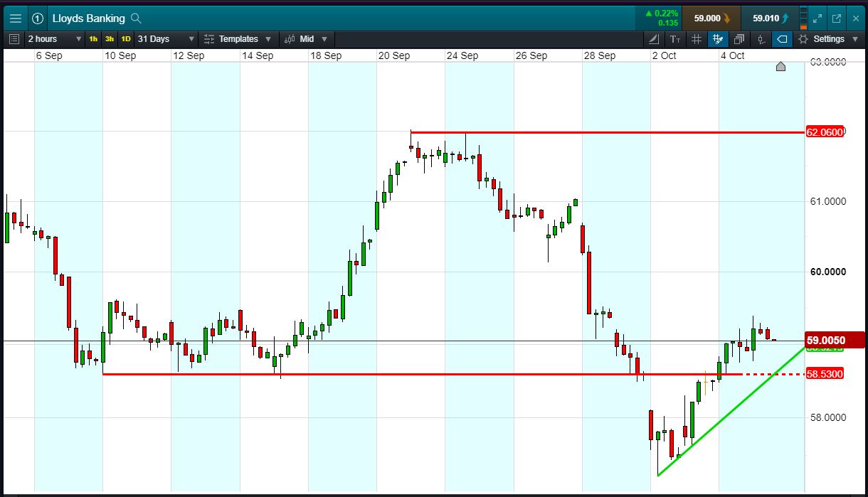
Task: Pop out the chart into new window
Action: point(837,18)
